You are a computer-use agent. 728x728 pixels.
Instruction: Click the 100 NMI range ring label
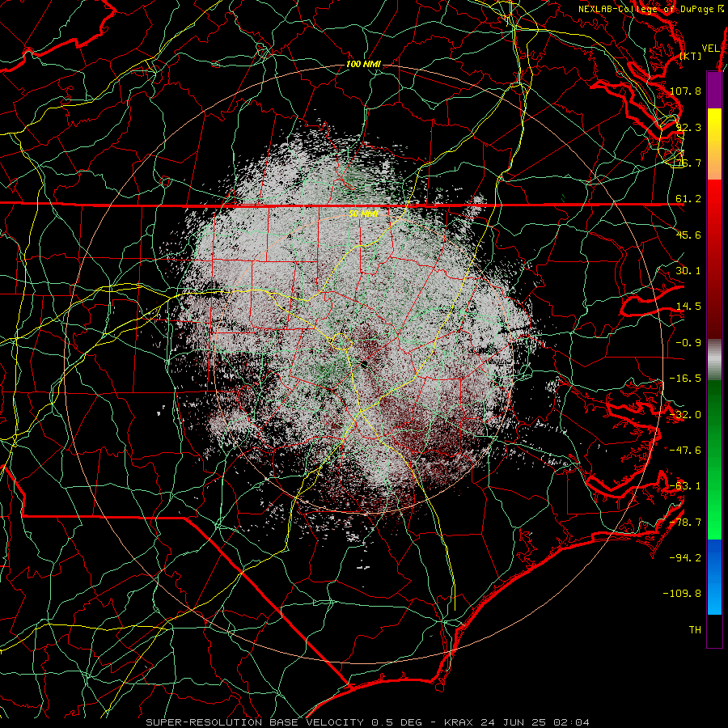pos(363,64)
